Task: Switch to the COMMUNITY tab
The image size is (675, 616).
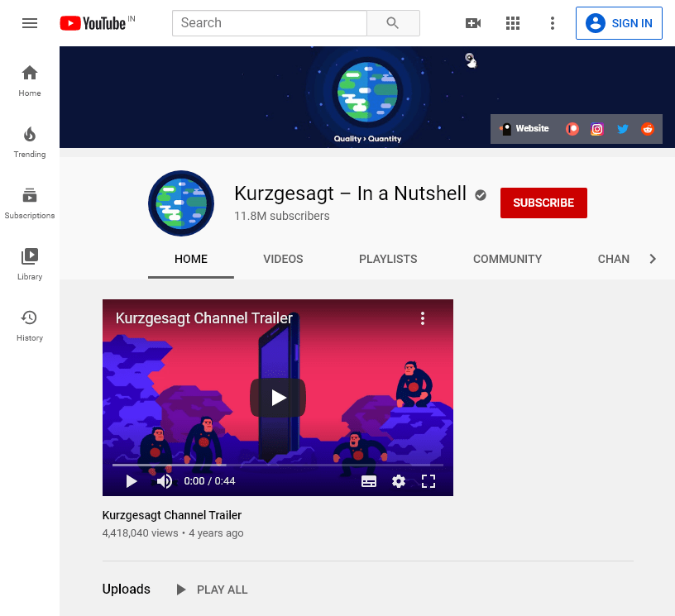Action: tap(507, 259)
